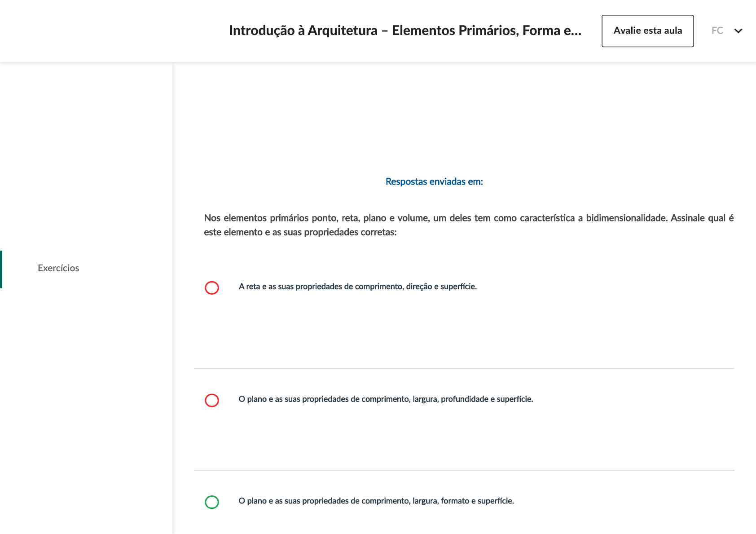This screenshot has width=756, height=534.
Task: Select radio for answer mentioning 'profundidade'
Action: 212,400
